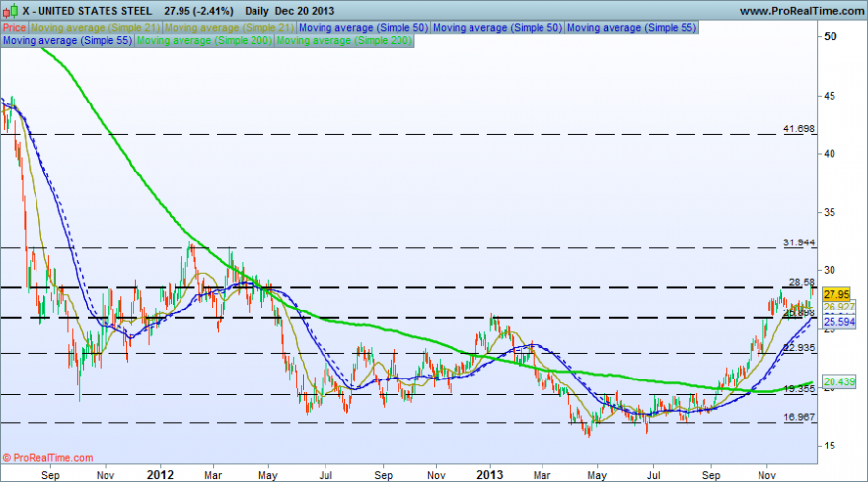
Task: Select the 28.58 resistance level label
Action: tap(802, 282)
